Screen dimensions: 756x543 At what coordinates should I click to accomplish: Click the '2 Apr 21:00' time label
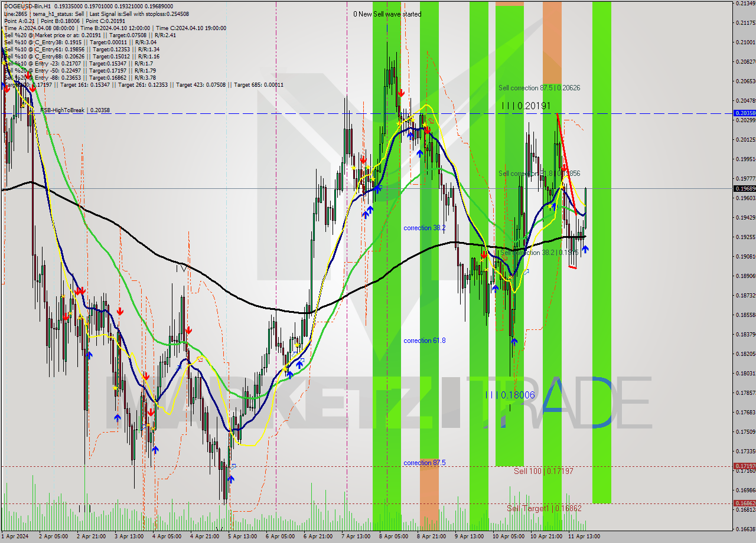point(91,536)
